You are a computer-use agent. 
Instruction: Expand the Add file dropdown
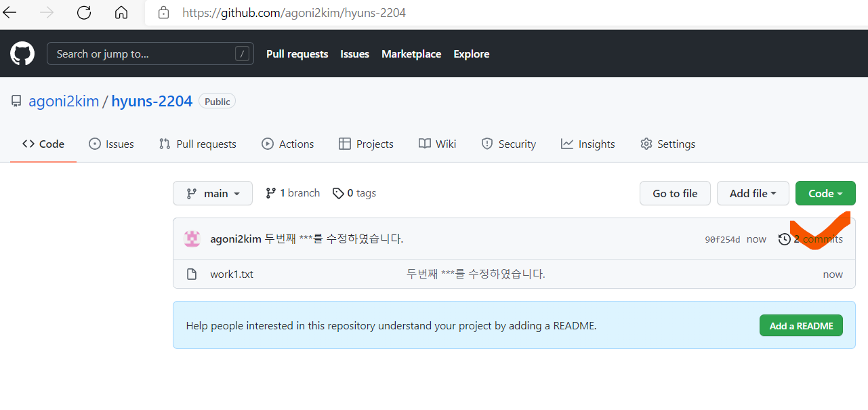point(753,193)
